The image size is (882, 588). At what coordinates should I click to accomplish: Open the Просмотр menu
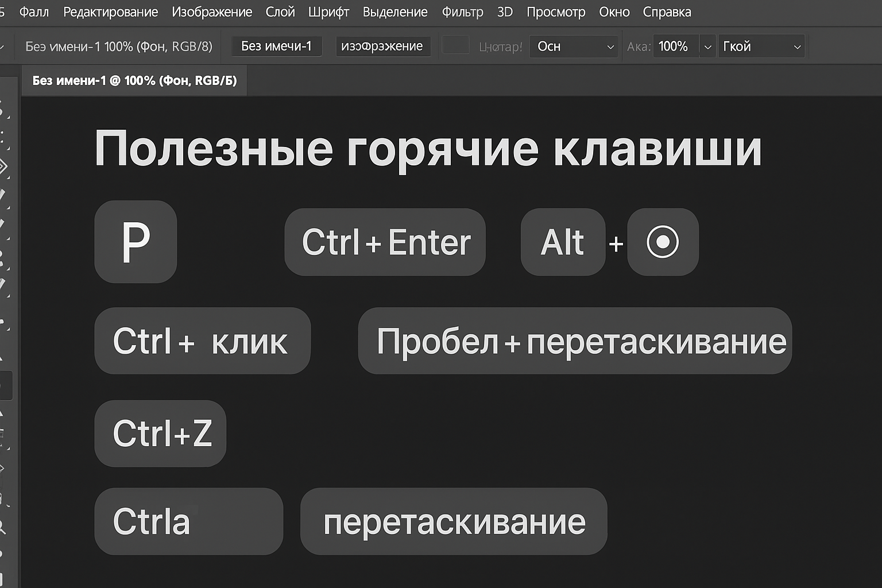556,12
